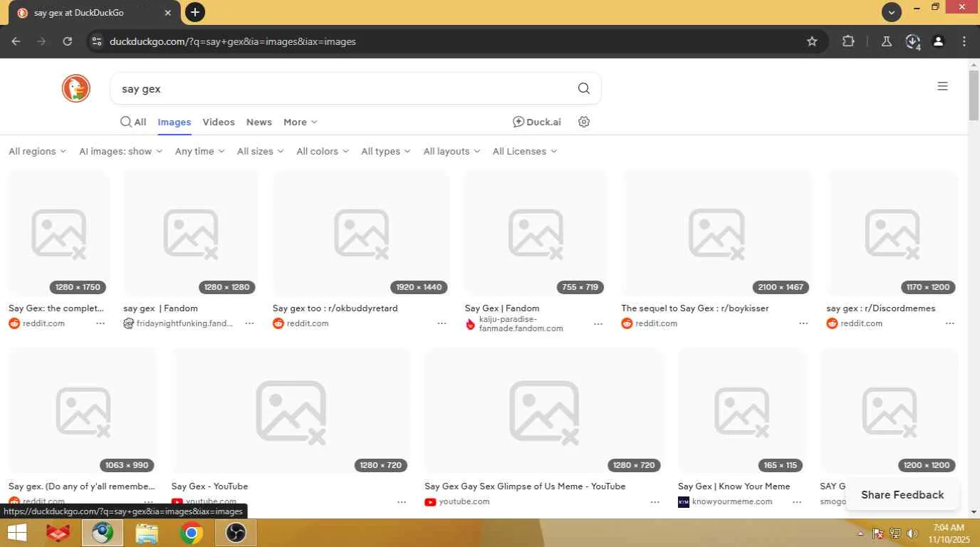Select the 'say gex at DuckDuckGo' browser tab

(x=95, y=13)
